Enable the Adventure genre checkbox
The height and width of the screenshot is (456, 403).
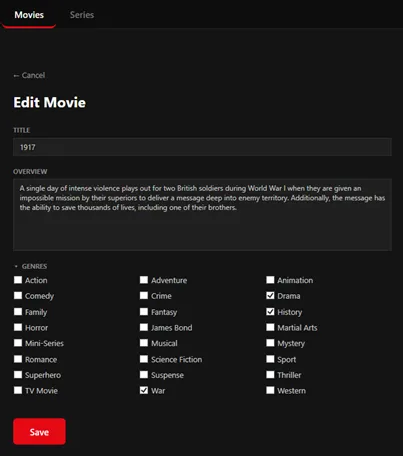click(x=144, y=280)
